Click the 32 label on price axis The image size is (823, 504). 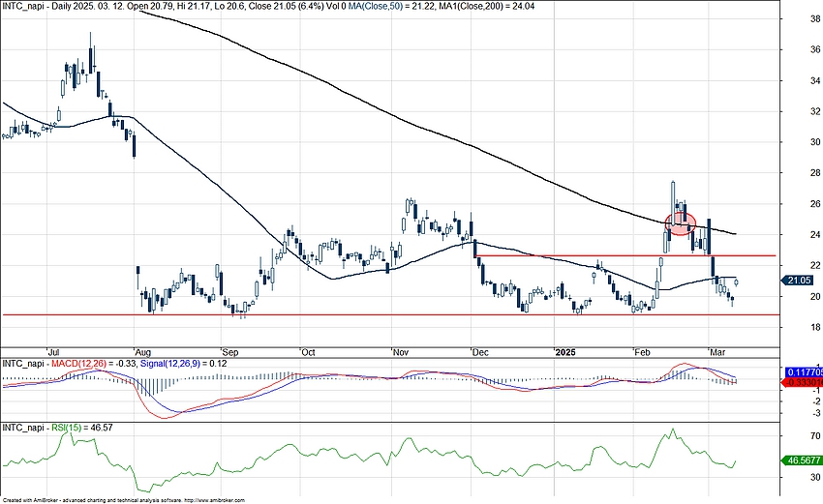[x=815, y=111]
